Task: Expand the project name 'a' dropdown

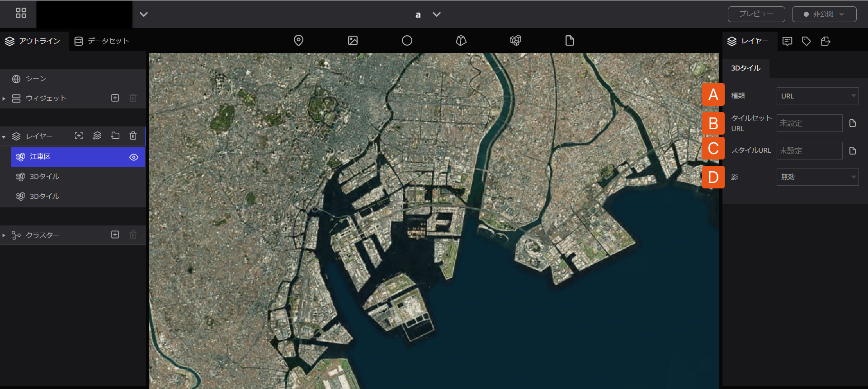Action: pyautogui.click(x=436, y=14)
